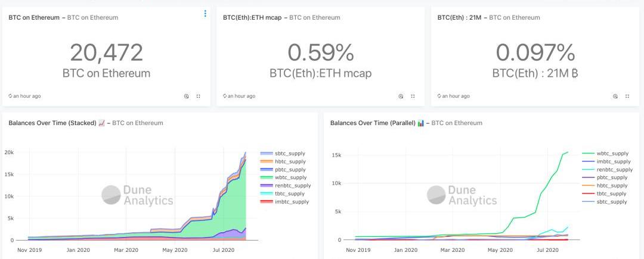Expand the BTC(Eth):ETH mcap card to fullscreen
The width and height of the screenshot is (644, 259).
point(413,96)
